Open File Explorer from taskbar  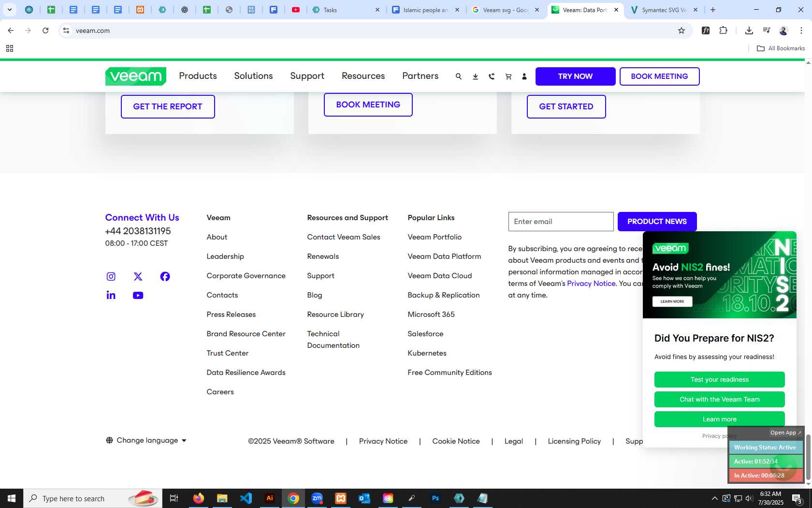tap(222, 498)
